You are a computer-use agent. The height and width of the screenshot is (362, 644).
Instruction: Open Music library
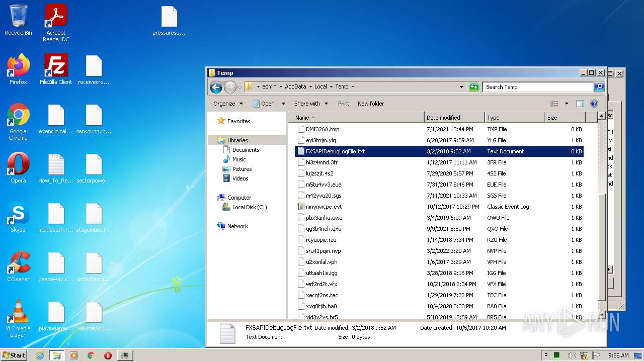coord(239,159)
